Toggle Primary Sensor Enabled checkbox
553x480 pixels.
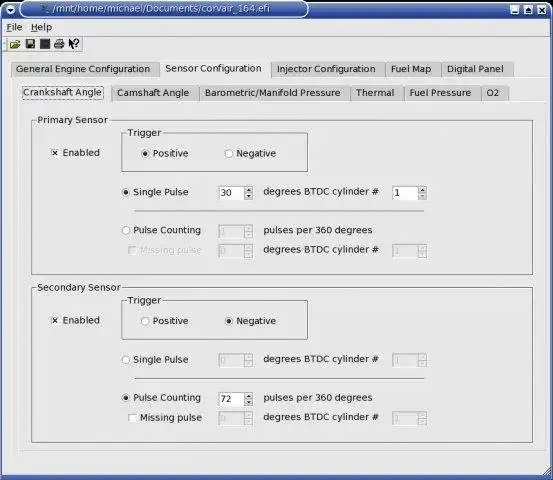pos(55,153)
